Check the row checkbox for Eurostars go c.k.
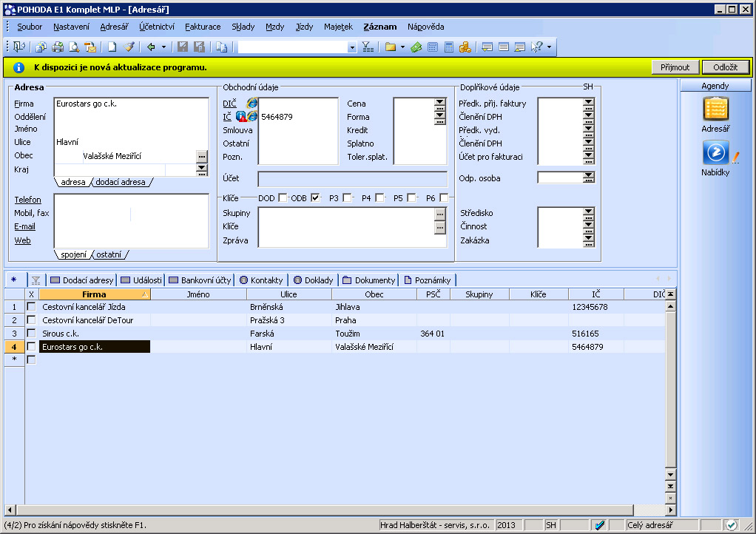 point(31,346)
